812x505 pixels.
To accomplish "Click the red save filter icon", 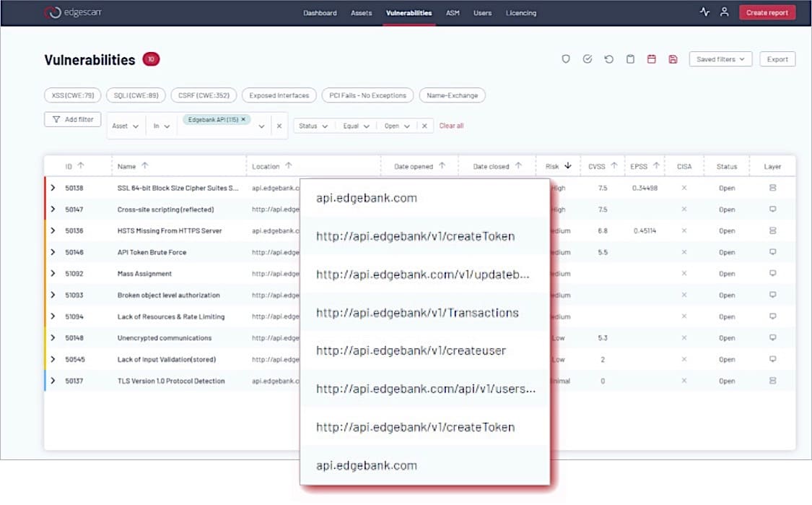I will click(x=673, y=59).
